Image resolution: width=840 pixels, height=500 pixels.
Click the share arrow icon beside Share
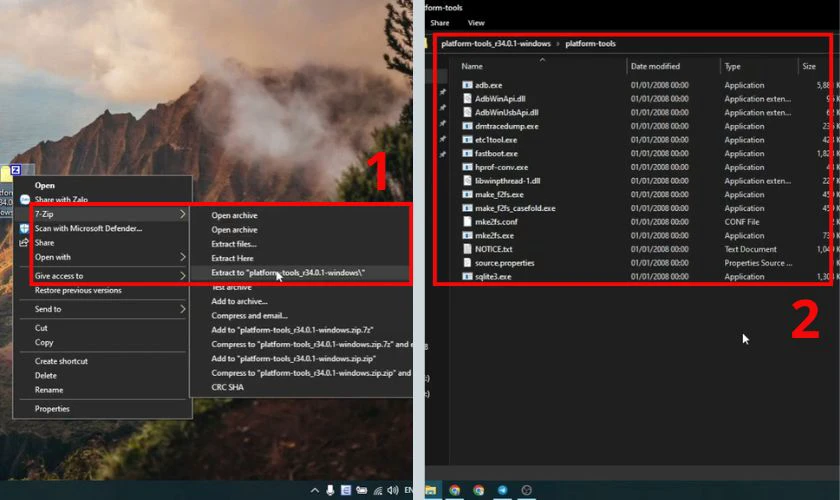(24, 243)
